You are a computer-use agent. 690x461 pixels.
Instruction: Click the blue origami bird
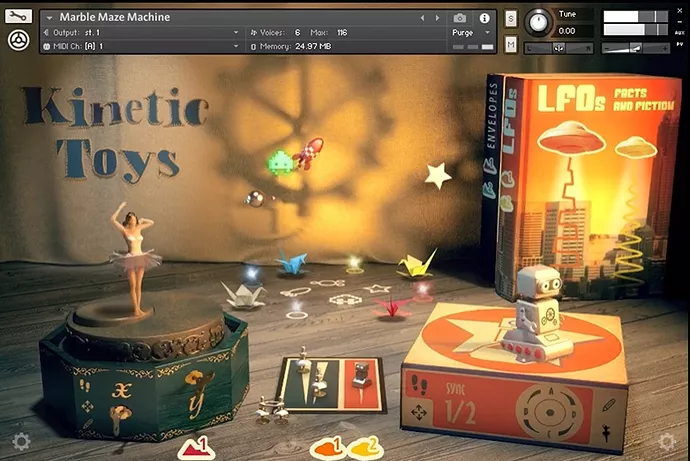pyautogui.click(x=292, y=263)
